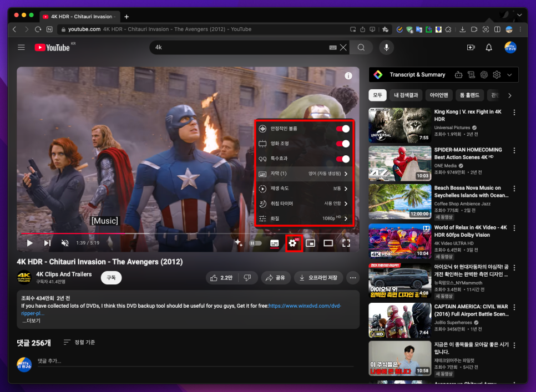
Task: Open the account avatar menu
Action: point(510,48)
